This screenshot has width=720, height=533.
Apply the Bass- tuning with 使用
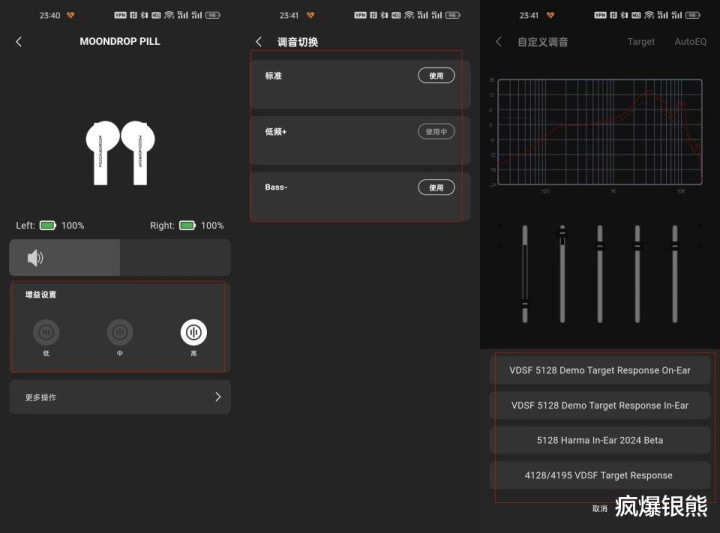436,187
